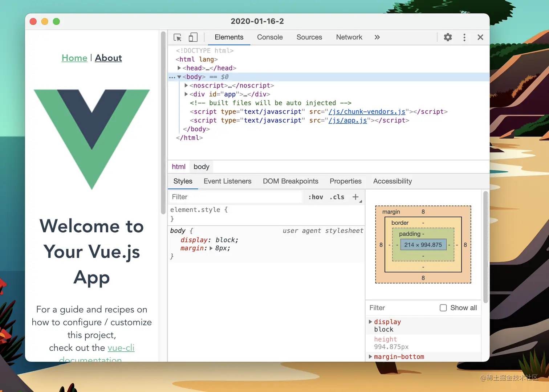Select the html breadcrumb
This screenshot has height=392, width=549.
[179, 167]
